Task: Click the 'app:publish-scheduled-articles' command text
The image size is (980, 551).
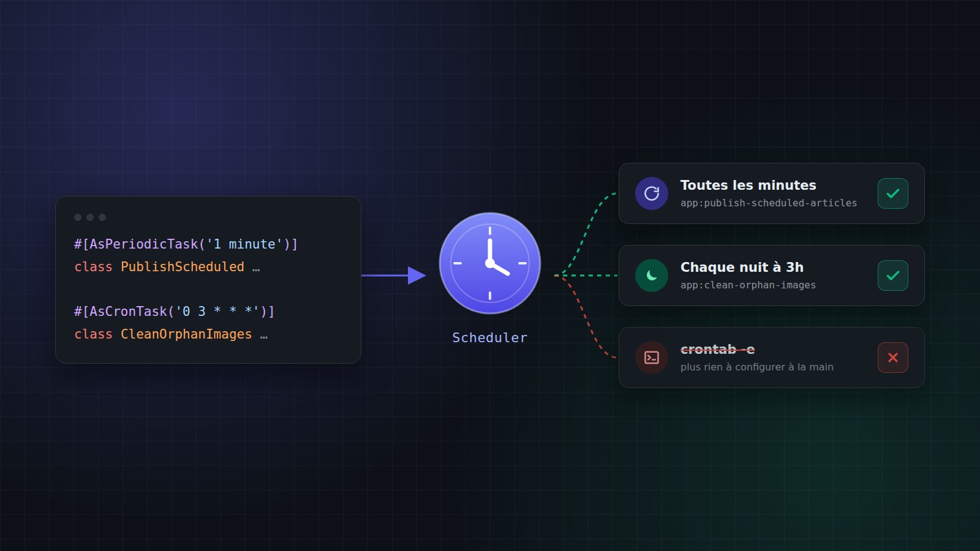Action: 769,203
